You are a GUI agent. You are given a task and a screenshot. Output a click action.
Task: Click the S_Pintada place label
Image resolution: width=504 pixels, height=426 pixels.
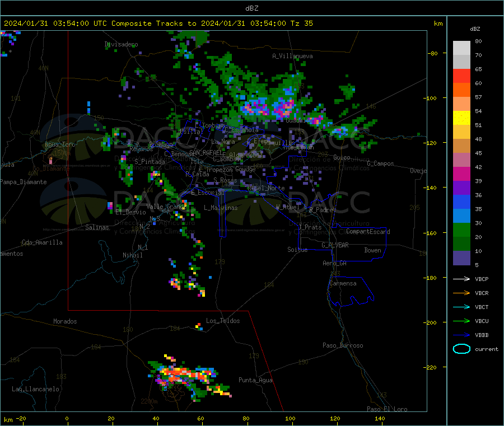[x=150, y=162]
